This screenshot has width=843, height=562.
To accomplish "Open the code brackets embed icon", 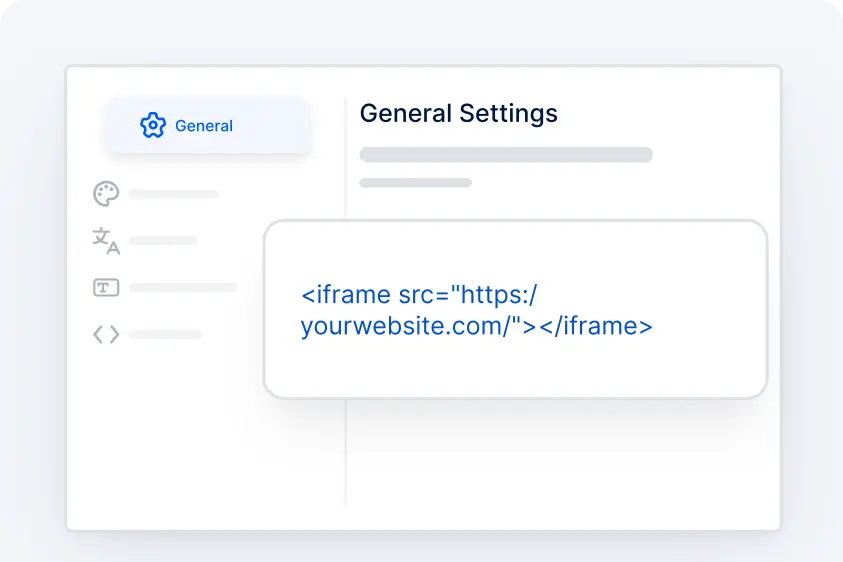I will (105, 335).
